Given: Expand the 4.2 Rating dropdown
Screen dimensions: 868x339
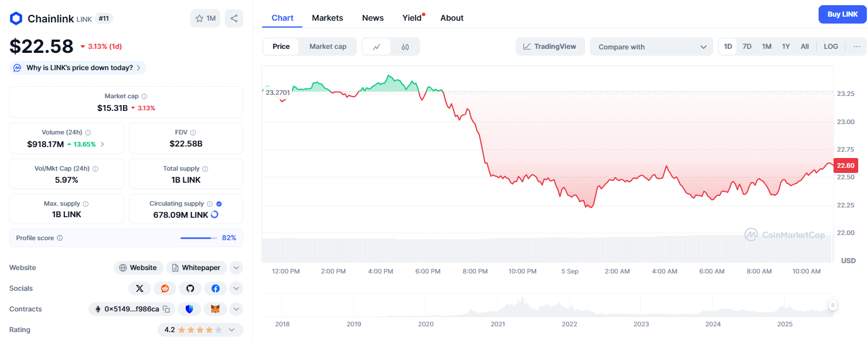Looking at the screenshot, I should 200,330.
